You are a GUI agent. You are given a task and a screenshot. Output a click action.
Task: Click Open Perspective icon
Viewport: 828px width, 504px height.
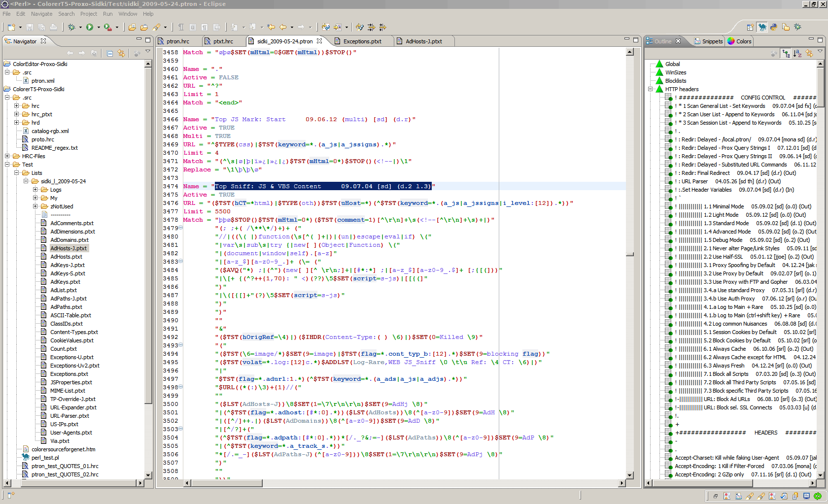[x=750, y=27]
